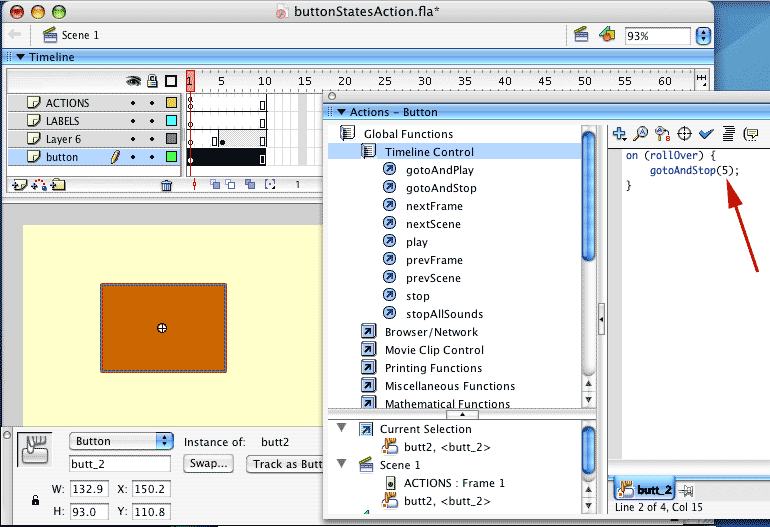Click Add new item to script plus icon
Image resolution: width=770 pixels, height=527 pixels.
click(x=620, y=133)
